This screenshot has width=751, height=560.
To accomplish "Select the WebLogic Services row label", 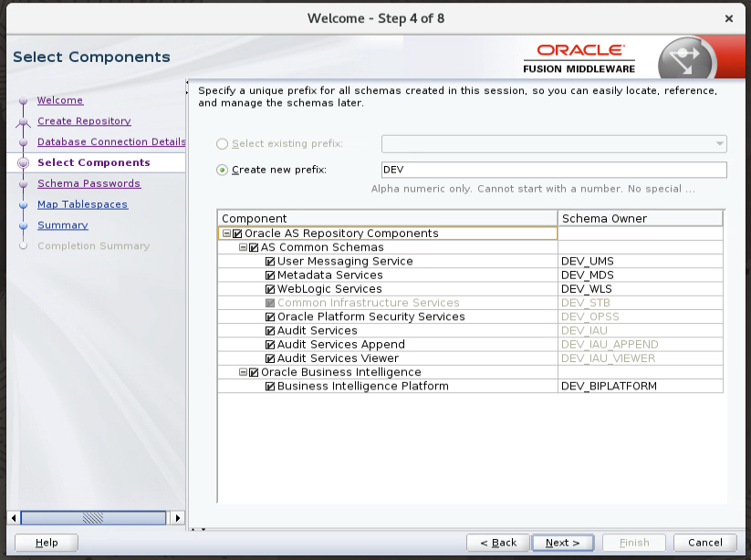I will tap(329, 289).
